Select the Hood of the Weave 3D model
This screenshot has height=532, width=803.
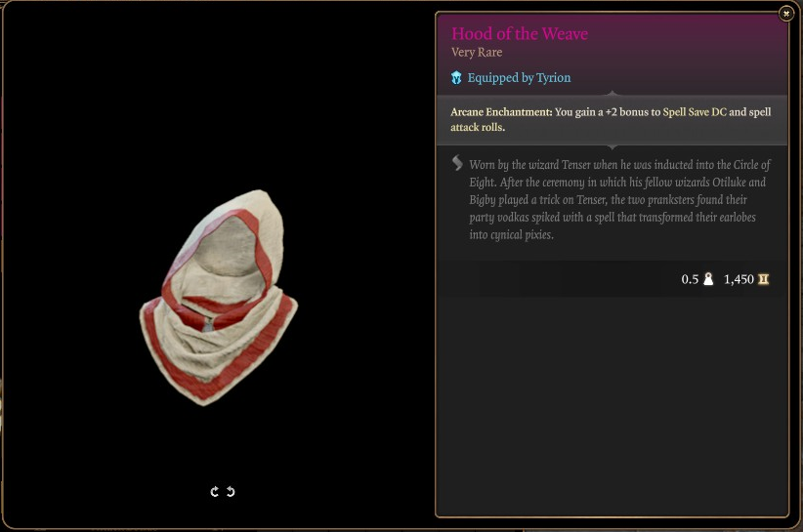(x=219, y=298)
